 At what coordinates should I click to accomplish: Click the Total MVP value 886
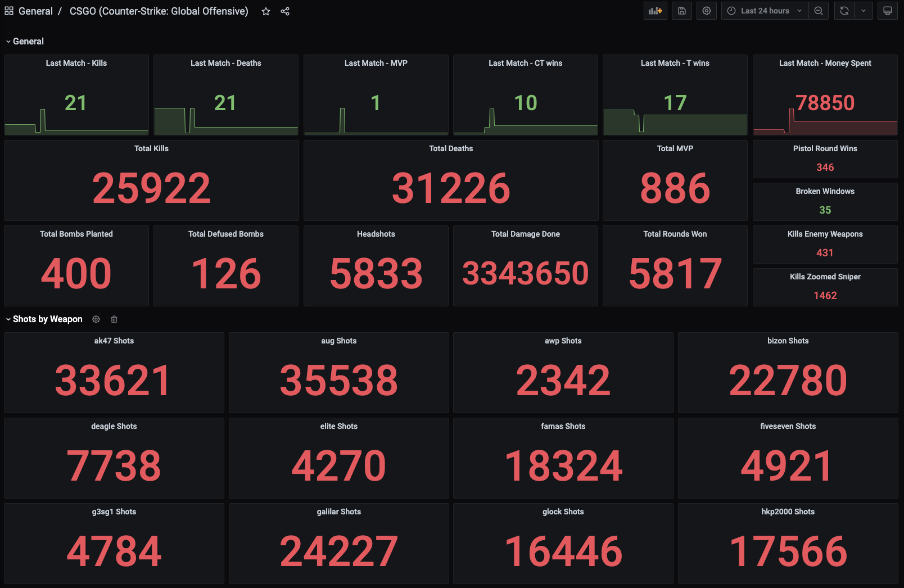(x=675, y=188)
